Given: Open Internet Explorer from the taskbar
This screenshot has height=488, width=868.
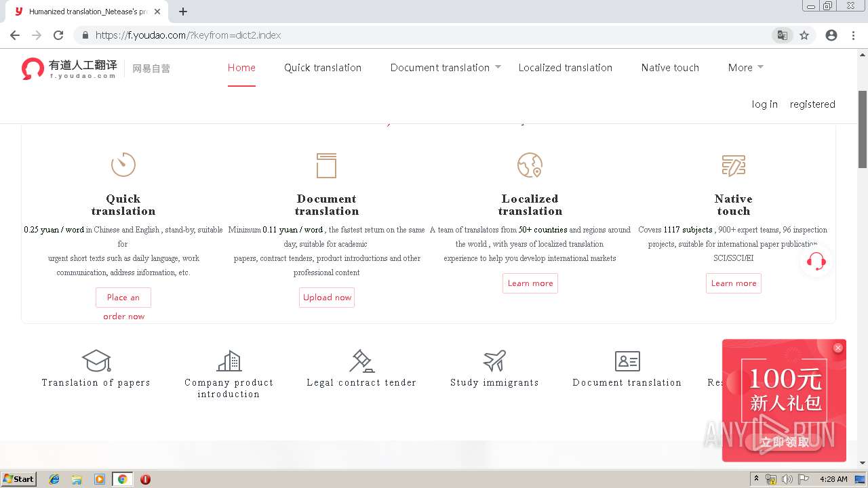Looking at the screenshot, I should click(x=54, y=479).
